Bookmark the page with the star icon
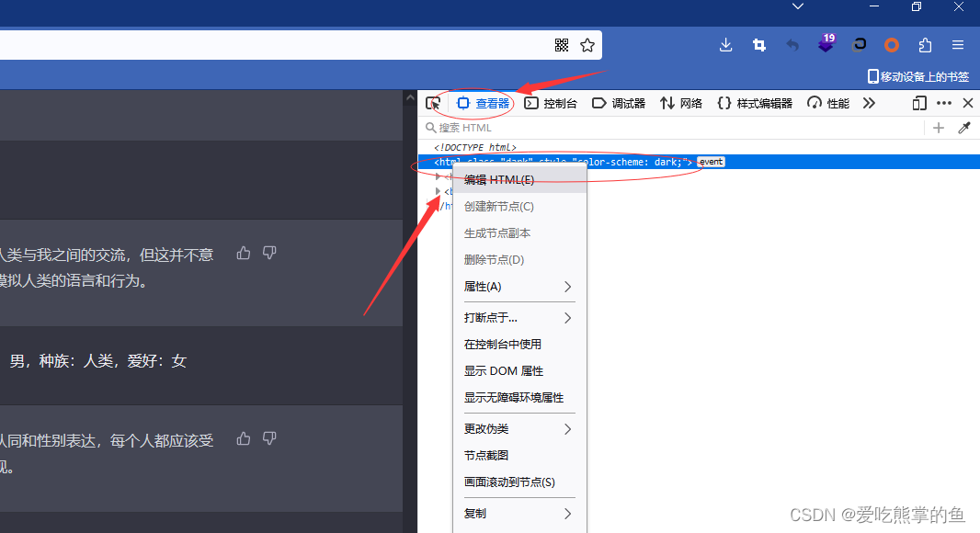The image size is (980, 533). (x=587, y=45)
